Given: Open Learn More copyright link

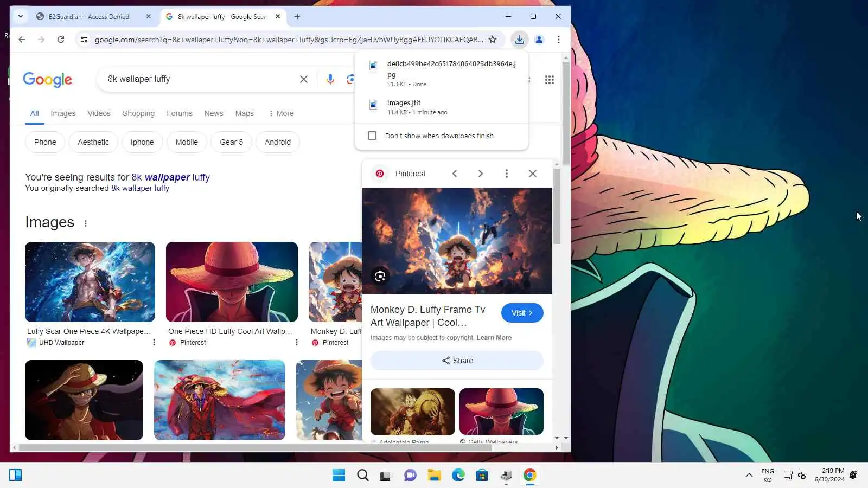Looking at the screenshot, I should 494,338.
